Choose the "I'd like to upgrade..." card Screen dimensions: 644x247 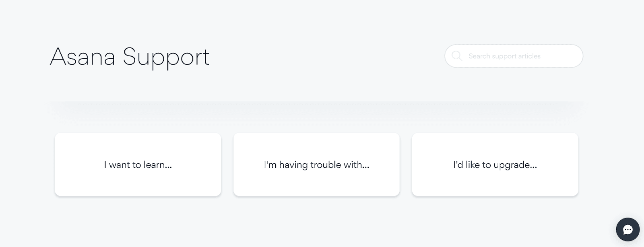(495, 165)
